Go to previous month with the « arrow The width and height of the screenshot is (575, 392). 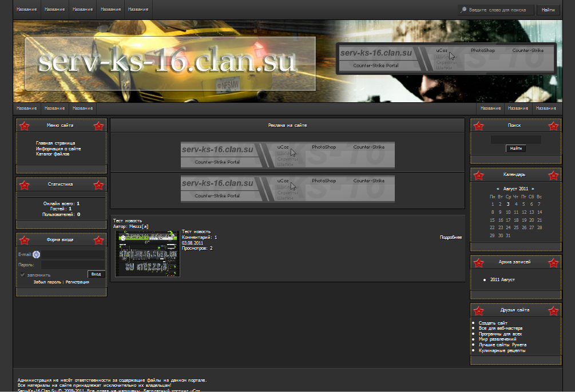click(x=498, y=189)
